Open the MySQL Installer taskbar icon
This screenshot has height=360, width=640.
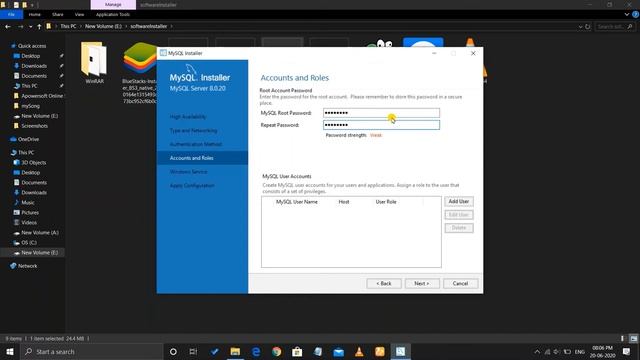[400, 351]
